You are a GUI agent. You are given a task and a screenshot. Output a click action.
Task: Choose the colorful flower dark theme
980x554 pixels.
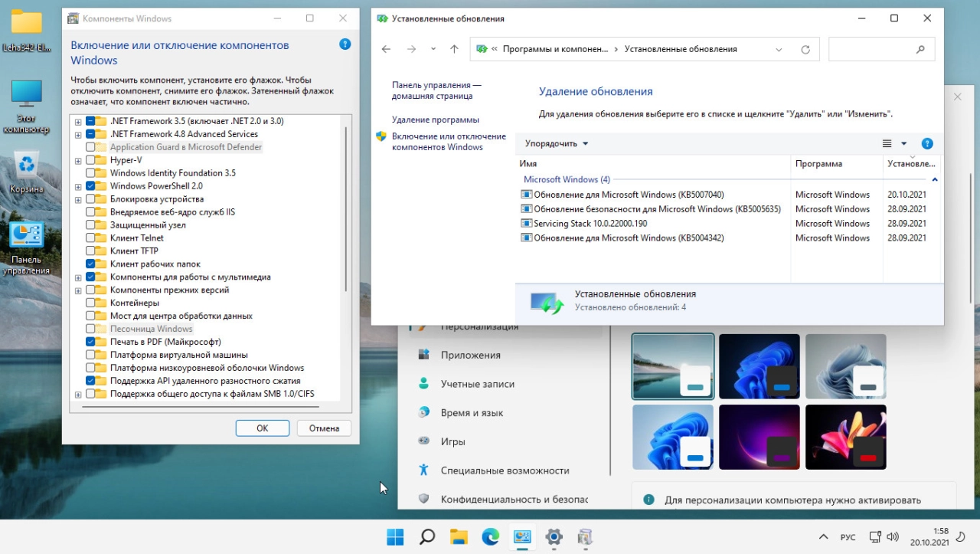[x=846, y=437]
